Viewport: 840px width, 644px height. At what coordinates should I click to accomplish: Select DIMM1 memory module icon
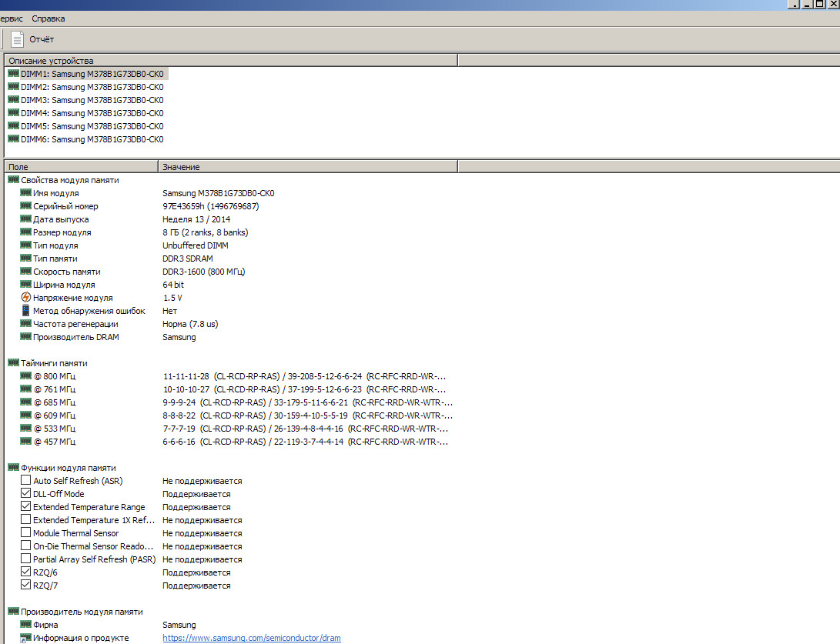click(x=13, y=73)
